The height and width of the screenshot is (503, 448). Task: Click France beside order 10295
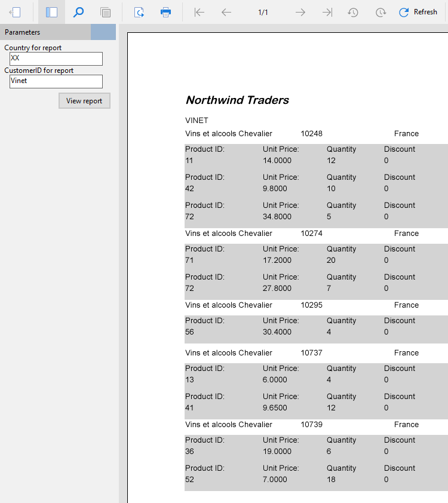406,305
